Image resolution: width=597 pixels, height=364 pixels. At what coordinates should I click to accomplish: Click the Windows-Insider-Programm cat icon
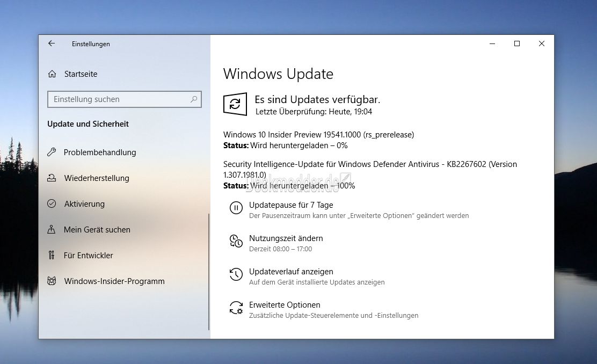[52, 281]
